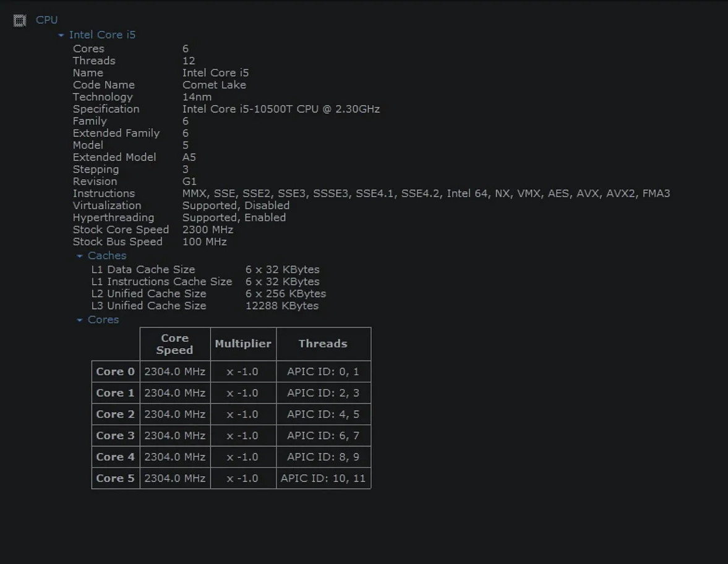728x564 pixels.
Task: Click the APIC ID: 0, 1 cell
Action: pyautogui.click(x=323, y=372)
